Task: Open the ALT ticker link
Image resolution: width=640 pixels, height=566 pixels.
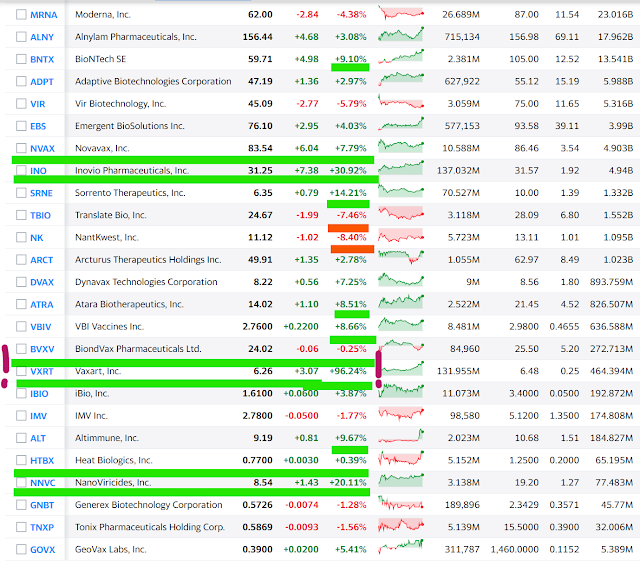Action: point(38,438)
